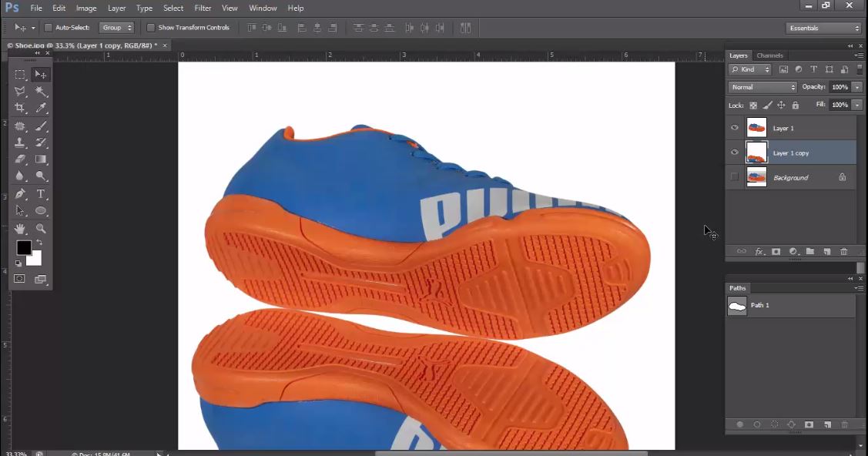Select the Spot Healing Brush tool
This screenshot has height=456, width=868.
pyautogui.click(x=20, y=126)
